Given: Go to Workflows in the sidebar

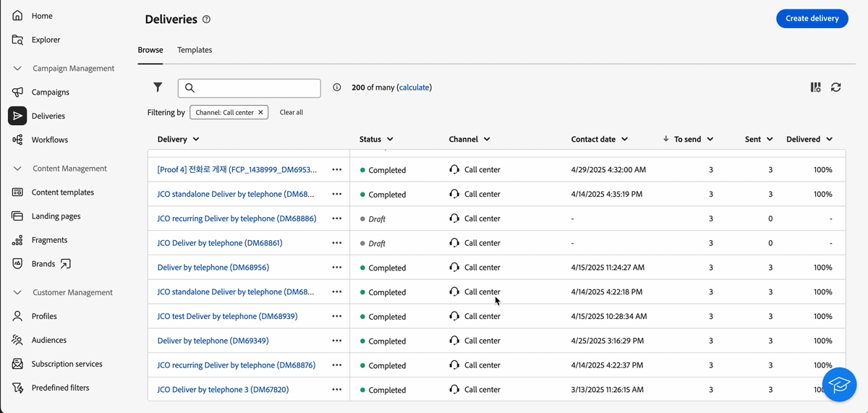Looking at the screenshot, I should pos(49,140).
